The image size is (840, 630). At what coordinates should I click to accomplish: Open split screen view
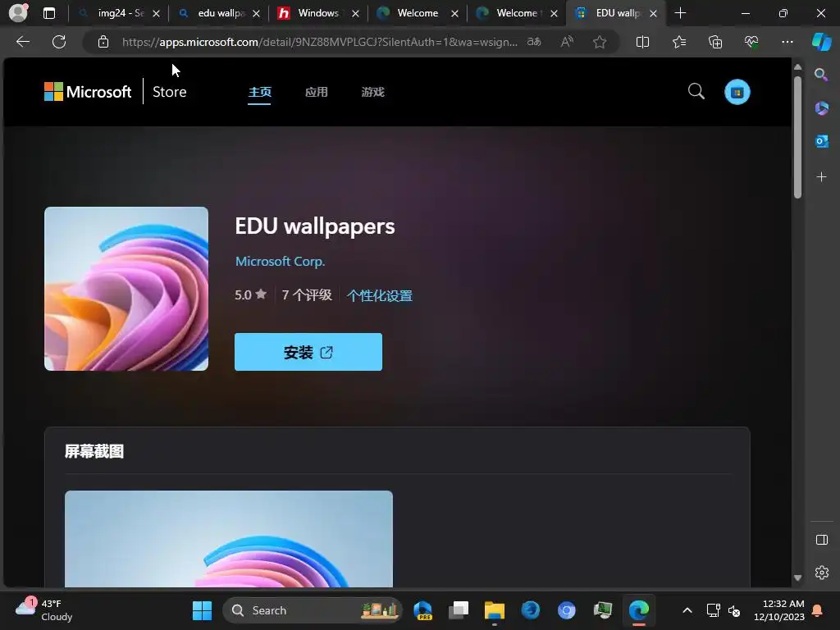(x=642, y=42)
